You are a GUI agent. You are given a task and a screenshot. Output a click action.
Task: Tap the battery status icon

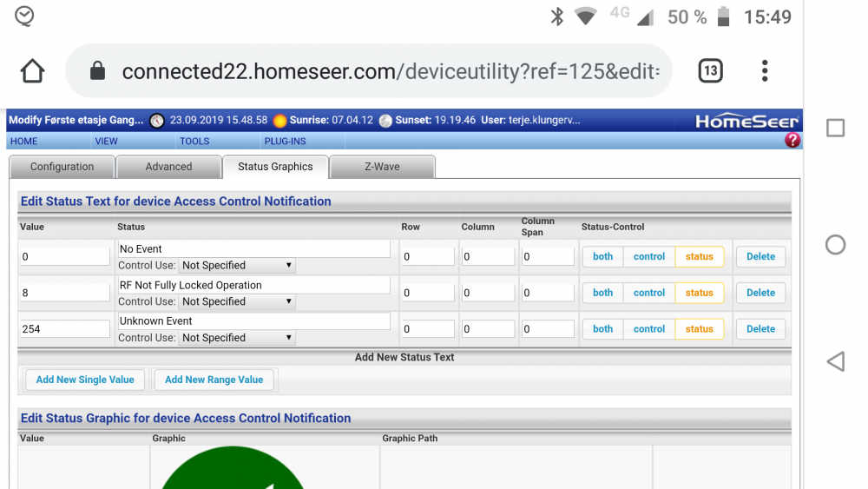[724, 17]
